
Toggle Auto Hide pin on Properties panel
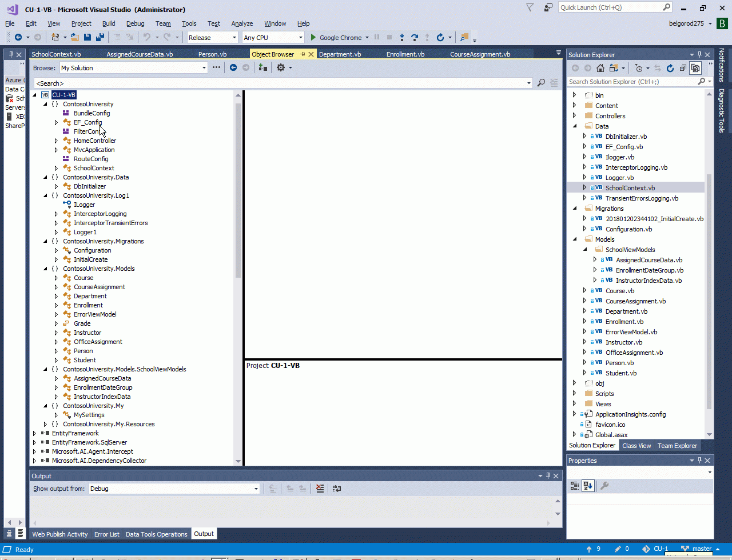coord(699,461)
